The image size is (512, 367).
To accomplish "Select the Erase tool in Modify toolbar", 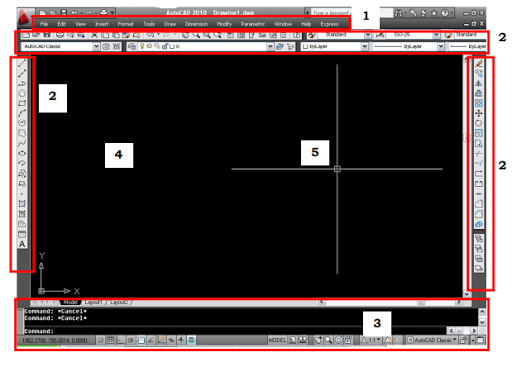I will point(479,63).
